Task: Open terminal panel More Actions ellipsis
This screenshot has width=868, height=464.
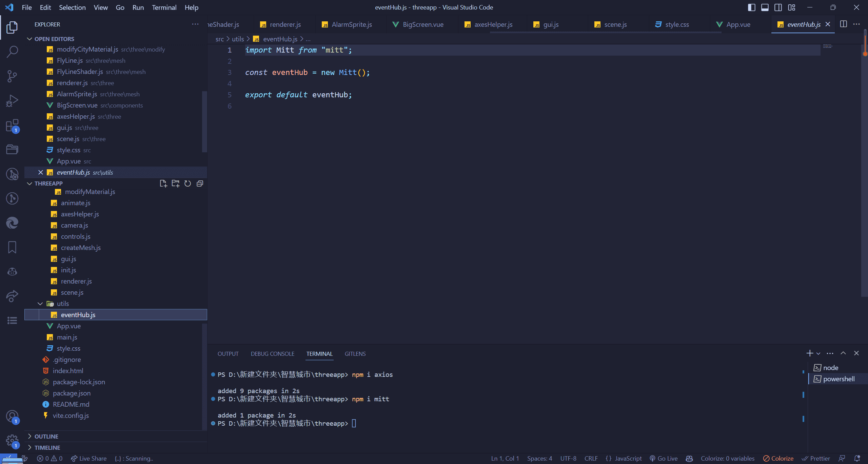Action: [830, 353]
